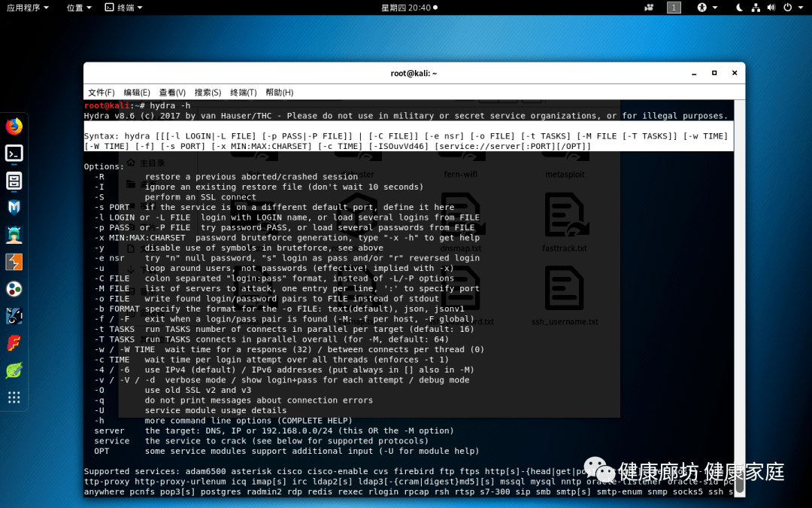Launch Maltego from the dock

(14, 289)
